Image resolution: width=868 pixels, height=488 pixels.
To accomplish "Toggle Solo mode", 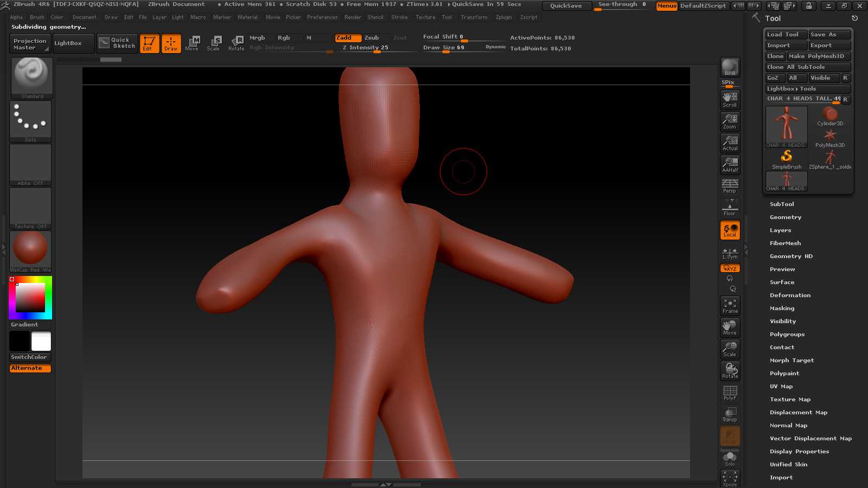I will (730, 459).
